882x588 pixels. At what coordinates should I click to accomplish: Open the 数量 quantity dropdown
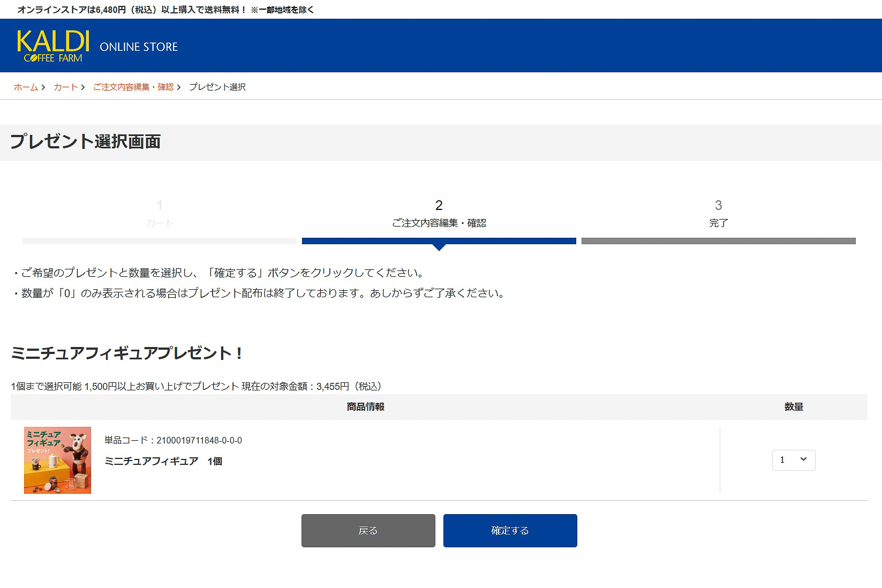point(794,460)
